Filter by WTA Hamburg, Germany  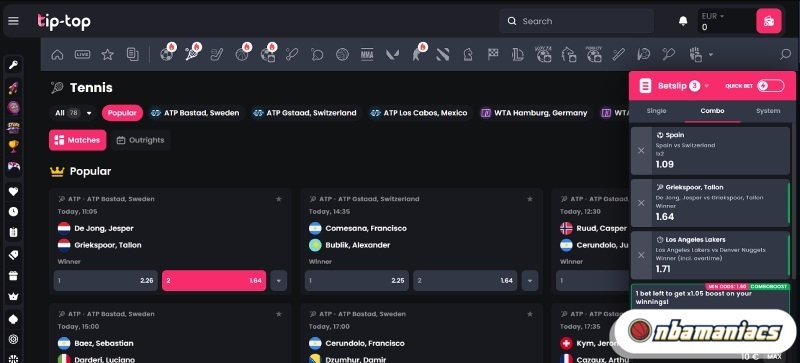tap(535, 113)
